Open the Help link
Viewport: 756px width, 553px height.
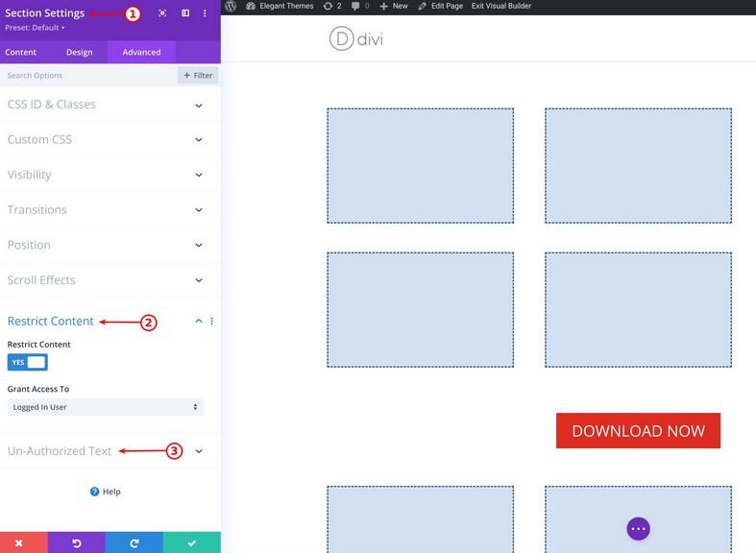click(105, 492)
